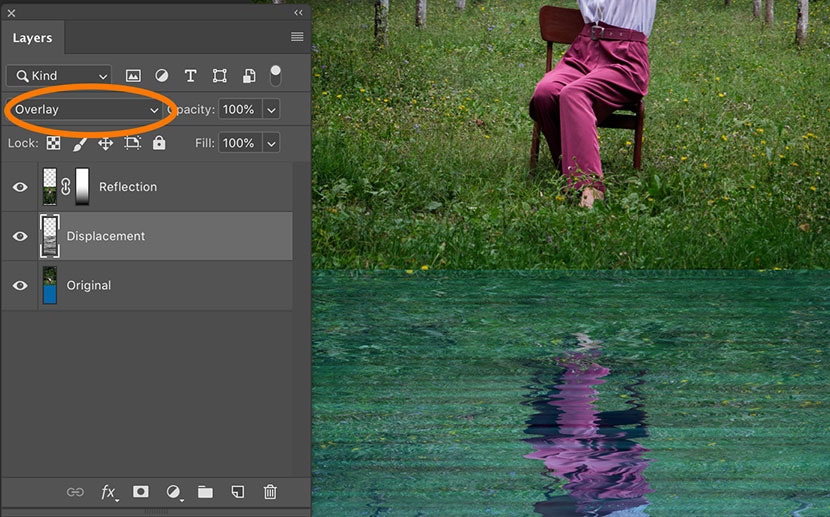This screenshot has height=517, width=830.
Task: Delete layer with the trash icon
Action: point(270,492)
